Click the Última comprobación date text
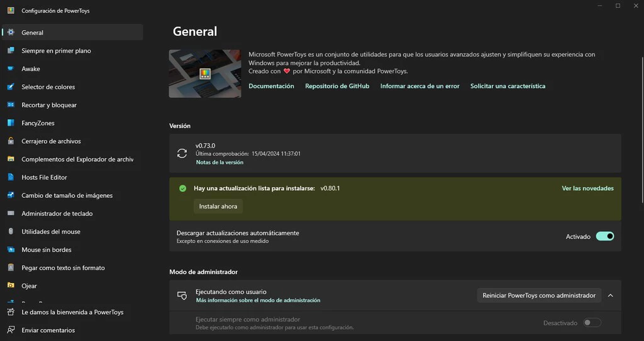 (248, 153)
